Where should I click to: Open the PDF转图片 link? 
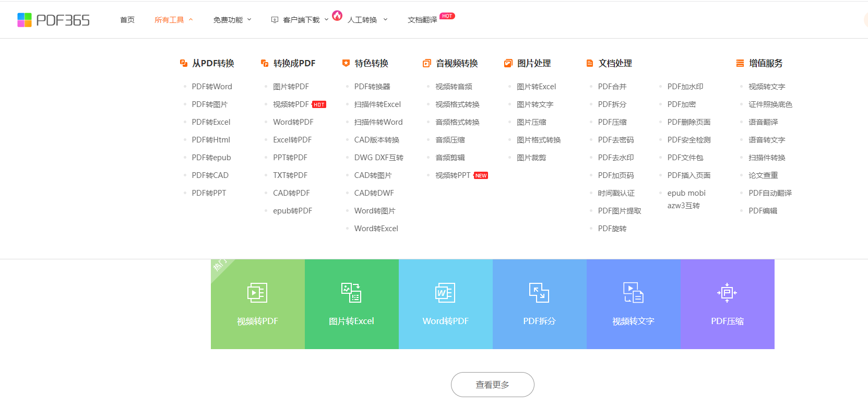(x=210, y=104)
